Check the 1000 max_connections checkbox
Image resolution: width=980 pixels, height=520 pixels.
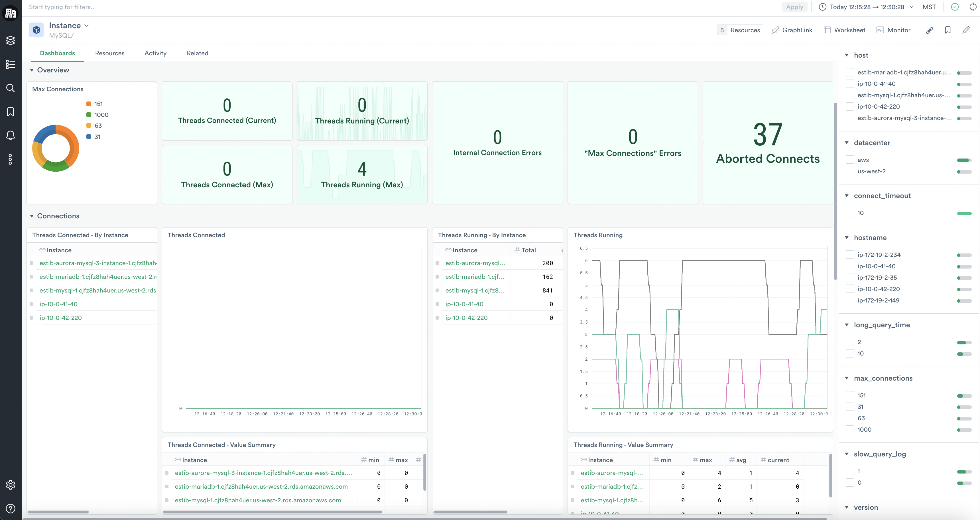(x=849, y=429)
